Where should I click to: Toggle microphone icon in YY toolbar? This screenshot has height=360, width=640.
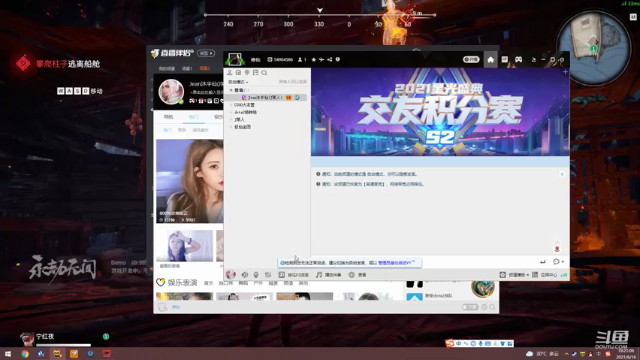click(x=256, y=275)
